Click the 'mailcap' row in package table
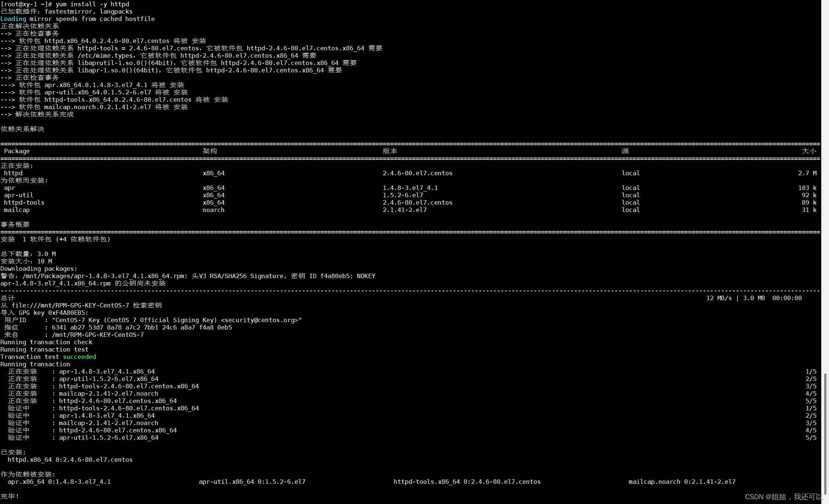Screen dimensions: 829x504 (x=410, y=210)
